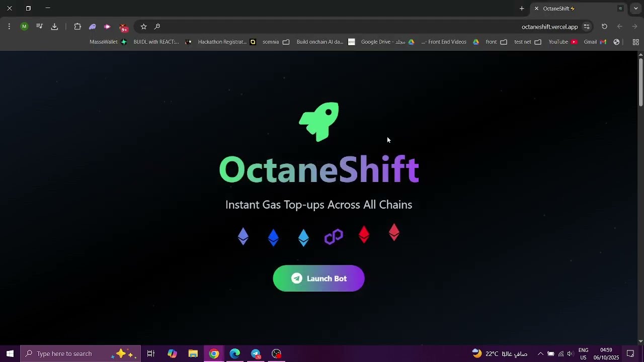
Task: Open the volume tray icon
Action: coord(570,353)
